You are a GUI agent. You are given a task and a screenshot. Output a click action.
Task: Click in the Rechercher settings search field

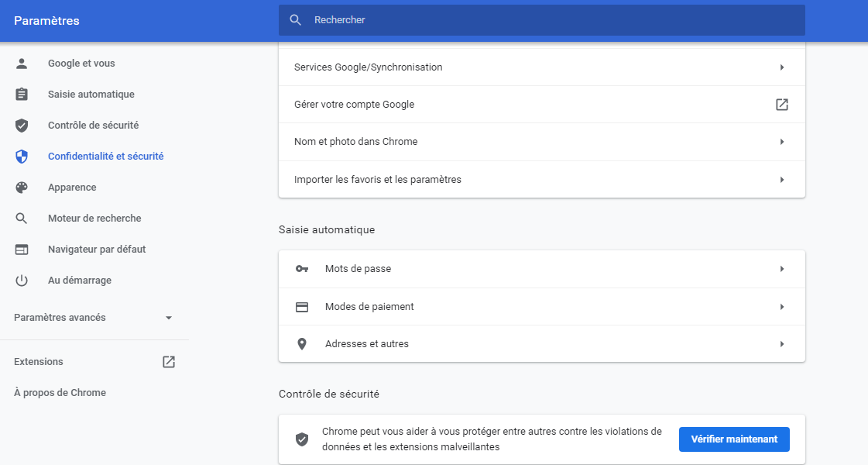[x=542, y=20]
